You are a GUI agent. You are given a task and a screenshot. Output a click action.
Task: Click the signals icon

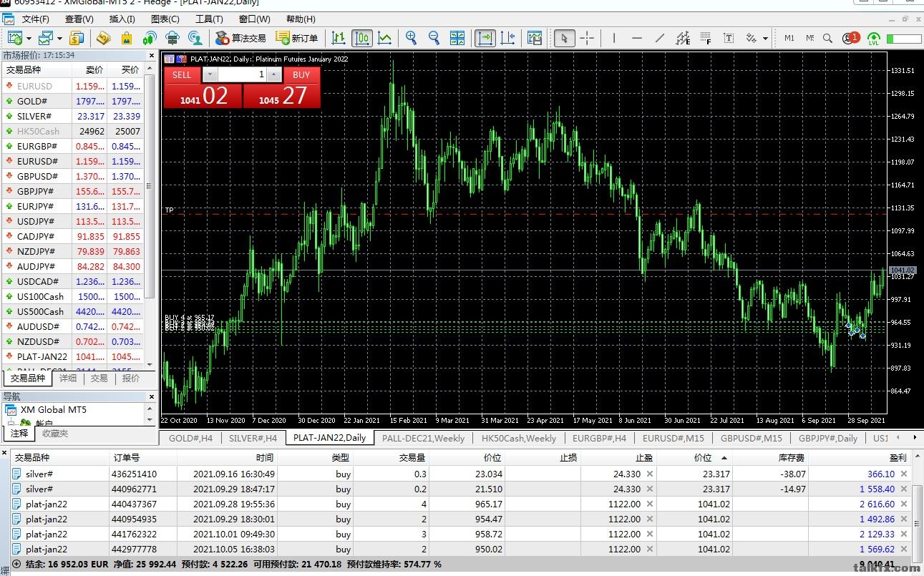pos(150,38)
